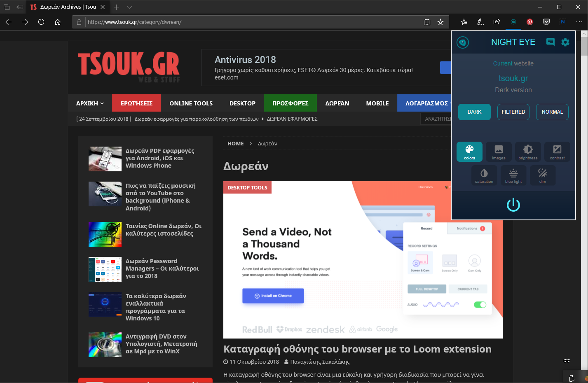Switch to Dark mode
Screen dimensions: 588x383
click(x=474, y=112)
